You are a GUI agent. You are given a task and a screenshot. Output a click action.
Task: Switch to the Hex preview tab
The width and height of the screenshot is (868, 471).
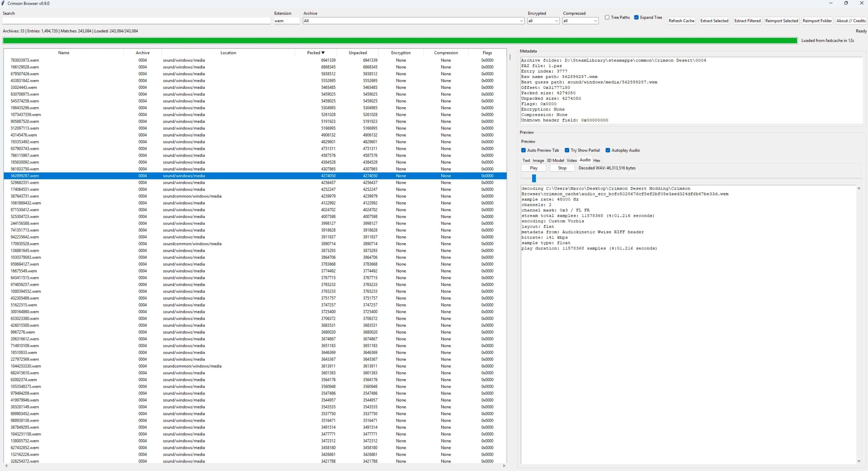point(596,161)
